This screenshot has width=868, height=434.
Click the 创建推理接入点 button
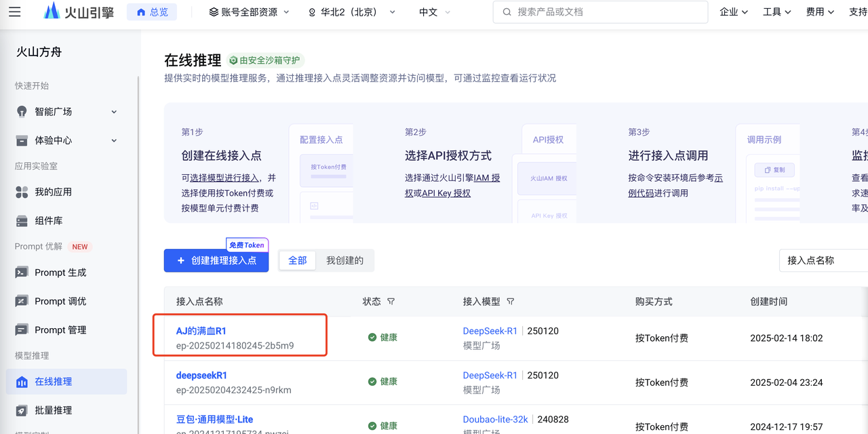point(216,260)
